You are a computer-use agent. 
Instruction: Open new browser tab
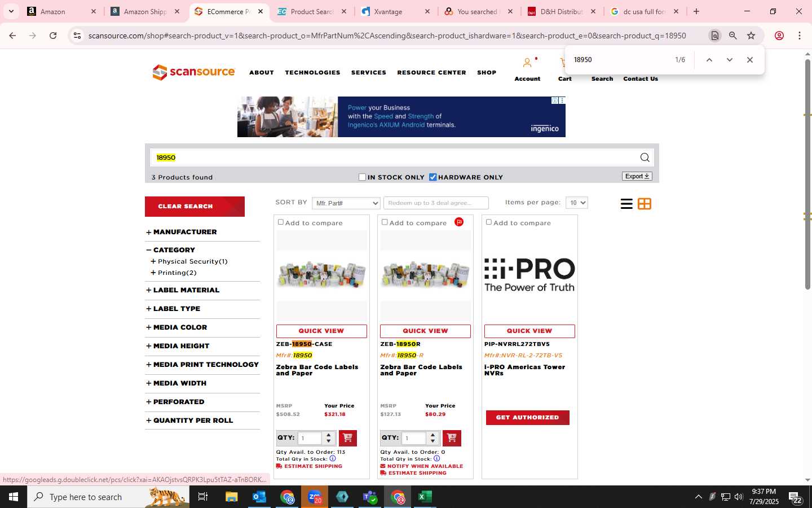[696, 11]
